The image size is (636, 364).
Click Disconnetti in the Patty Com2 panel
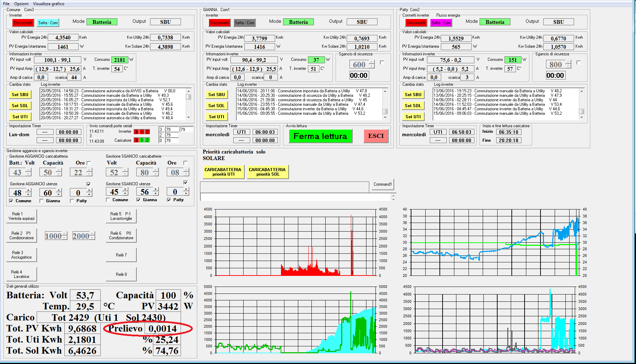[x=416, y=23]
